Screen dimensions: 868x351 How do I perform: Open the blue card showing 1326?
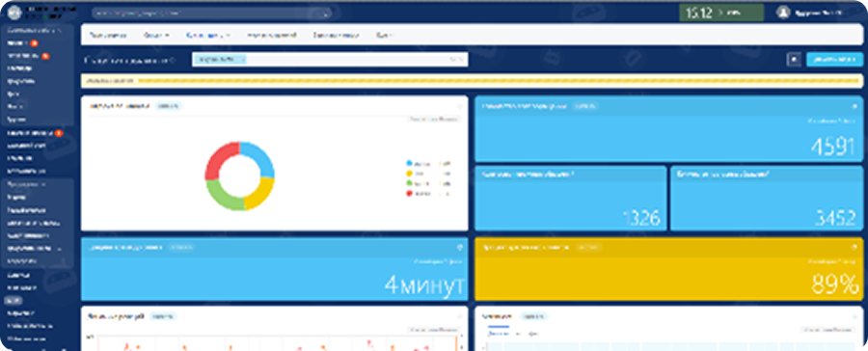tap(571, 198)
